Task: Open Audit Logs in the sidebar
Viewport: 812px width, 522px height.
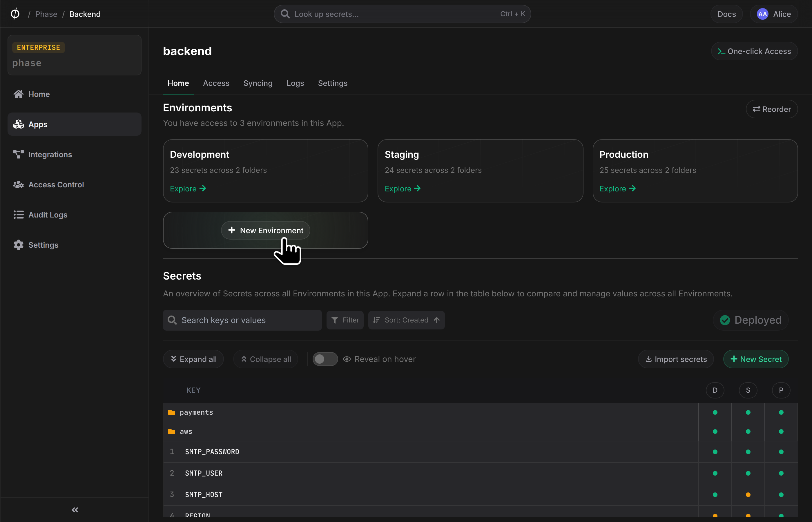Action: (74, 215)
